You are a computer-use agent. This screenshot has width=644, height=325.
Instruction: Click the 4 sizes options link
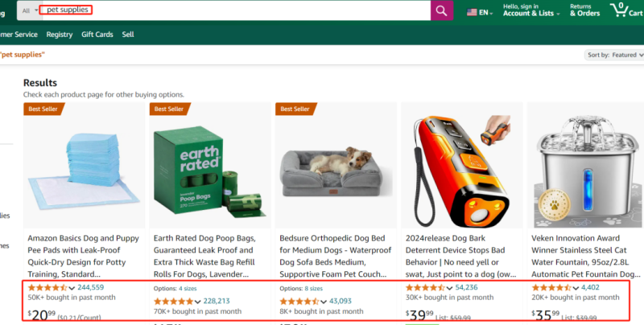click(188, 288)
